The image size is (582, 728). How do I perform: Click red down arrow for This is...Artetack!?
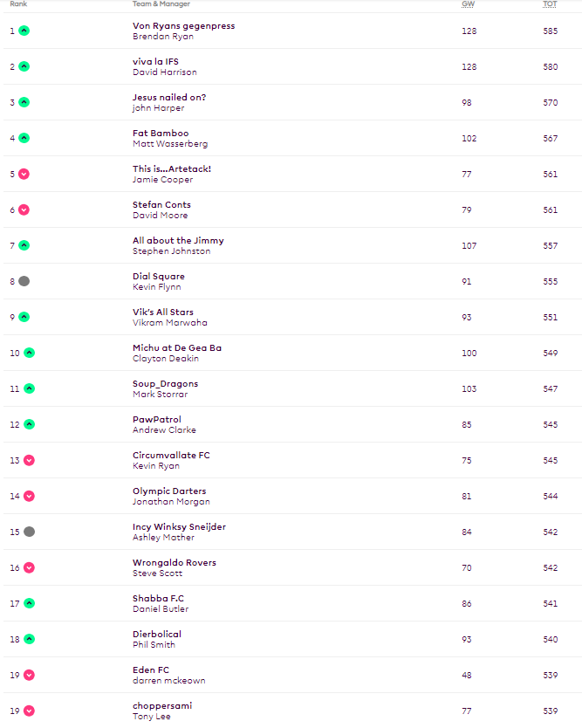click(24, 174)
